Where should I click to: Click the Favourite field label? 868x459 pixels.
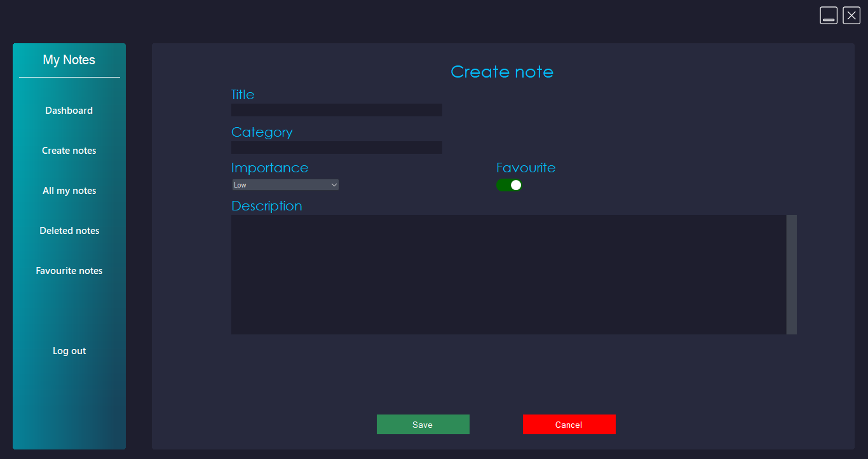526,168
